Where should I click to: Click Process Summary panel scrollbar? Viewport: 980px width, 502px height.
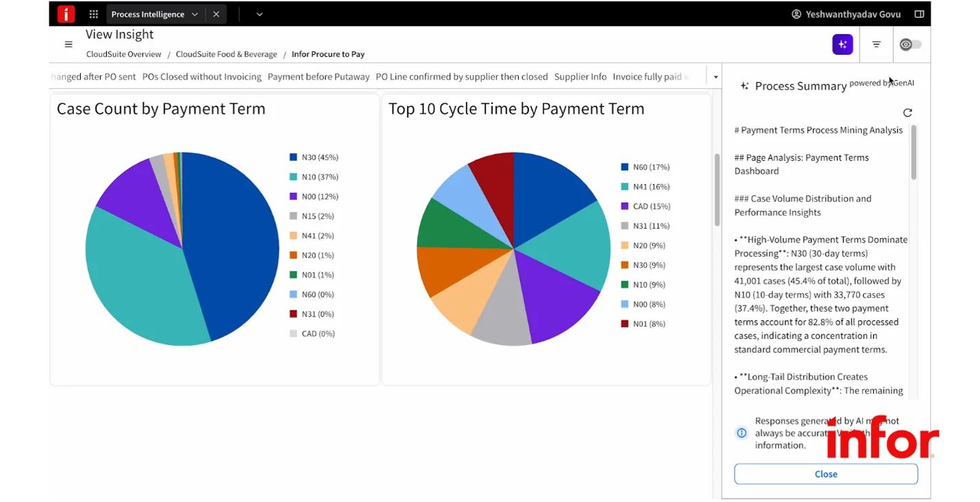point(914,153)
